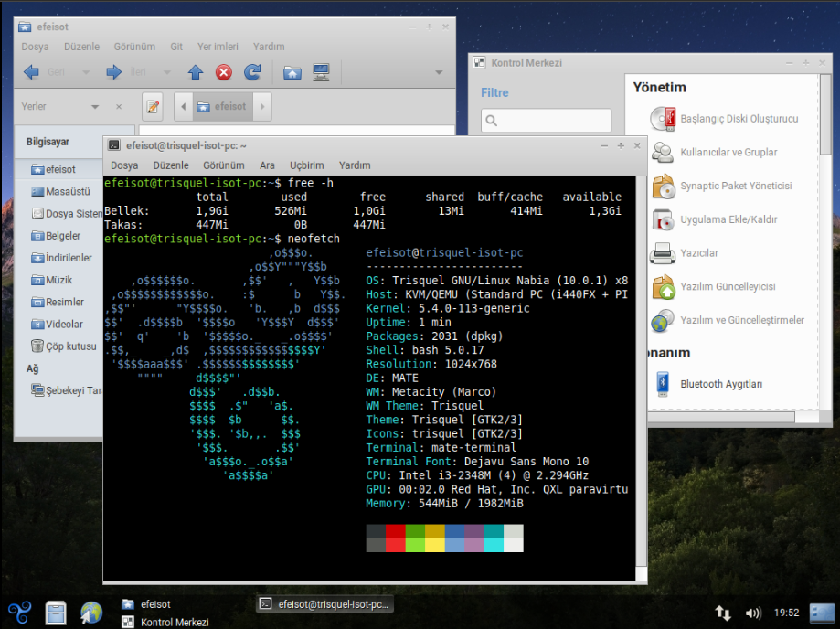Open Yer imleri menu in file manager
Screen dimensions: 840x629
tap(218, 47)
